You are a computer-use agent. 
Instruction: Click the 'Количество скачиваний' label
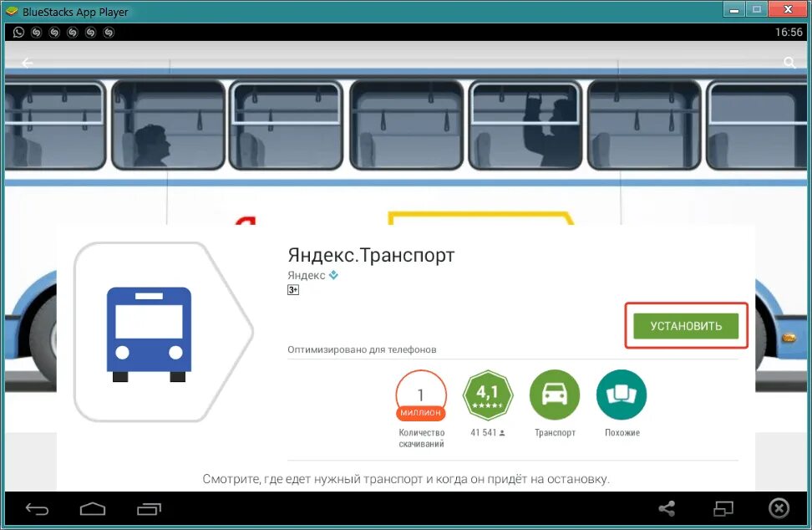(422, 438)
